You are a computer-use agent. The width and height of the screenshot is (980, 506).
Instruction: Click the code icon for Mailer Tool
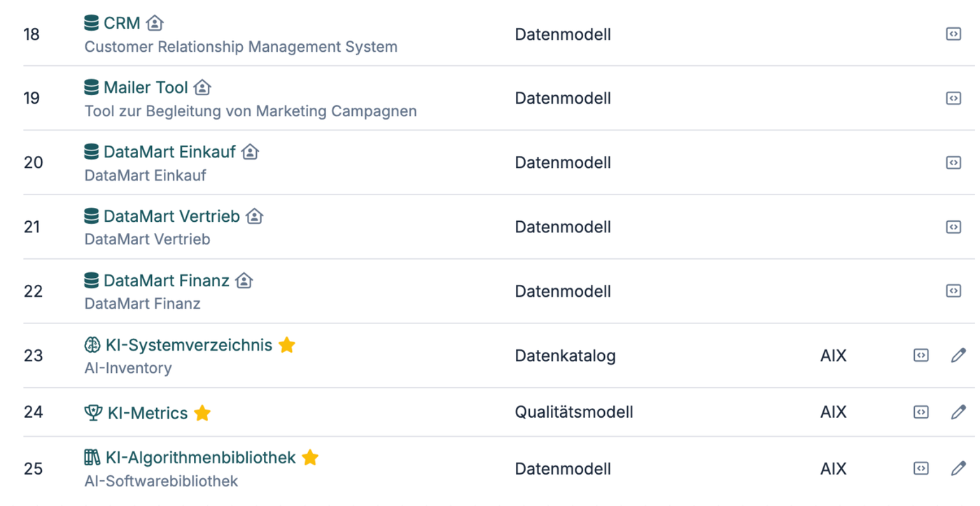(953, 98)
